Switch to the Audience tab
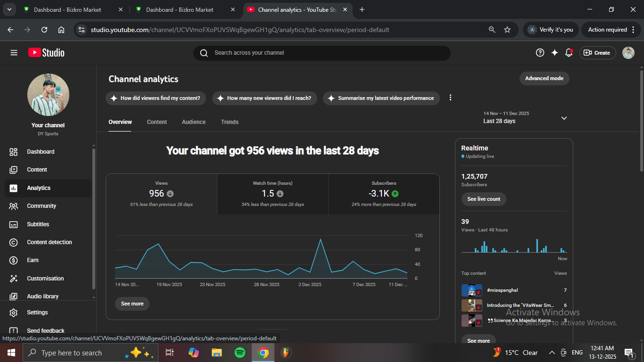Viewport: 644px width, 362px height. [194, 122]
